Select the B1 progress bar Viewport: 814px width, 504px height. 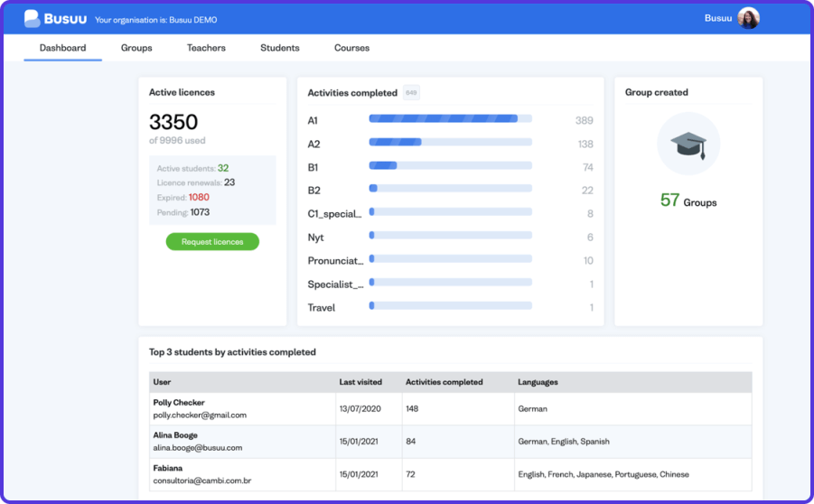(x=450, y=165)
